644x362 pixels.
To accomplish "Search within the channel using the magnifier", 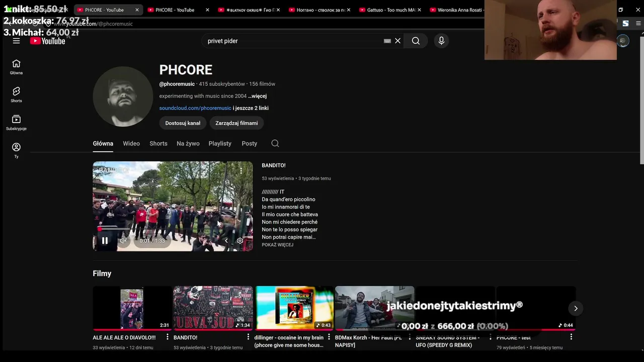I will pyautogui.click(x=275, y=143).
